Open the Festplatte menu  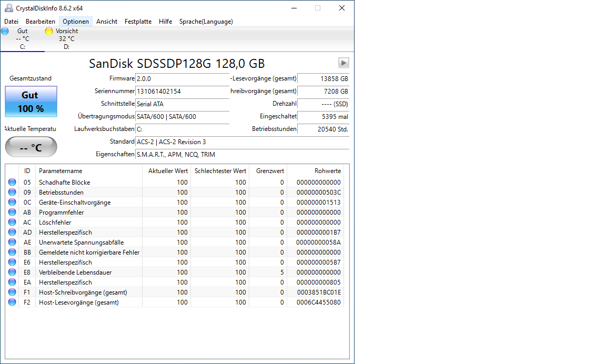(x=138, y=22)
